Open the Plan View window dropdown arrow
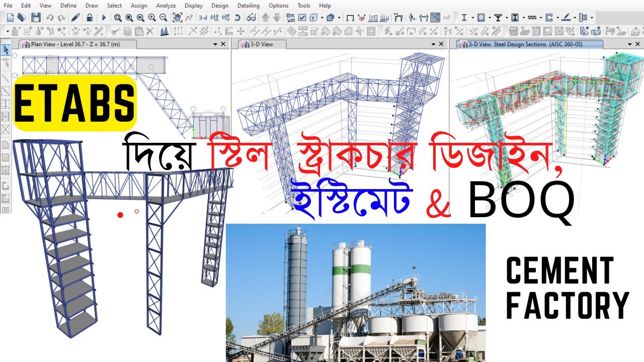Screen dimensions: 644x362 click(215, 44)
